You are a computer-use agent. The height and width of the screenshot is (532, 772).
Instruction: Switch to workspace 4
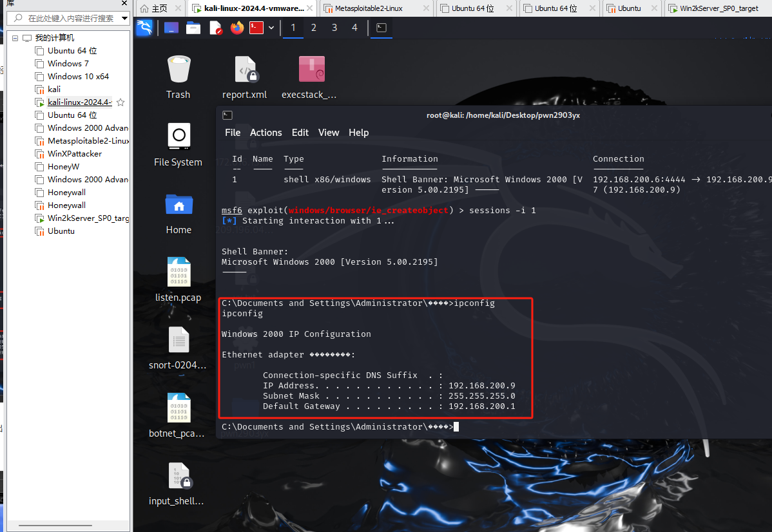354,28
